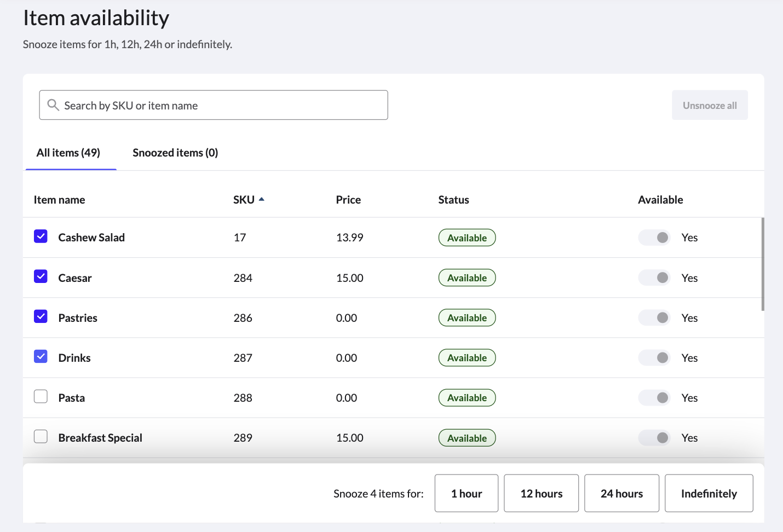Switch to the Snoozed items tab

pyautogui.click(x=175, y=152)
